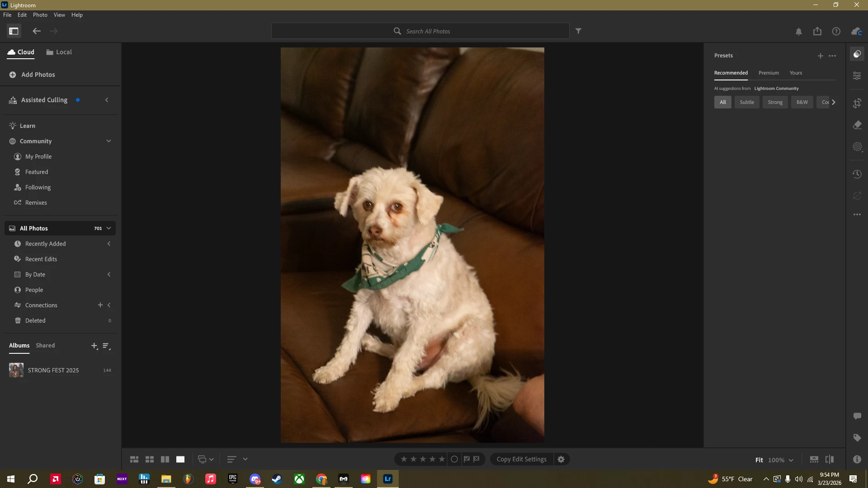Image resolution: width=868 pixels, height=488 pixels.
Task: Switch to the Premium presets tab
Action: (768, 73)
